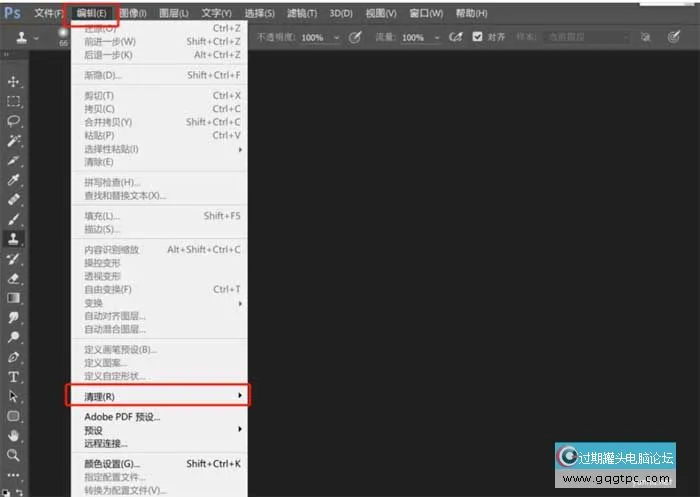This screenshot has height=497, width=700.
Task: Toggle the 对齐 (Aligned) checkbox
Action: 478,37
